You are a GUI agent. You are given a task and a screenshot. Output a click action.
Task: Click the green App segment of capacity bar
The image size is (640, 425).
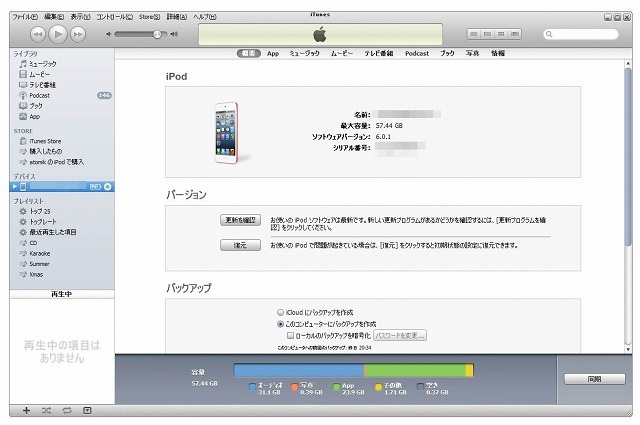point(415,370)
